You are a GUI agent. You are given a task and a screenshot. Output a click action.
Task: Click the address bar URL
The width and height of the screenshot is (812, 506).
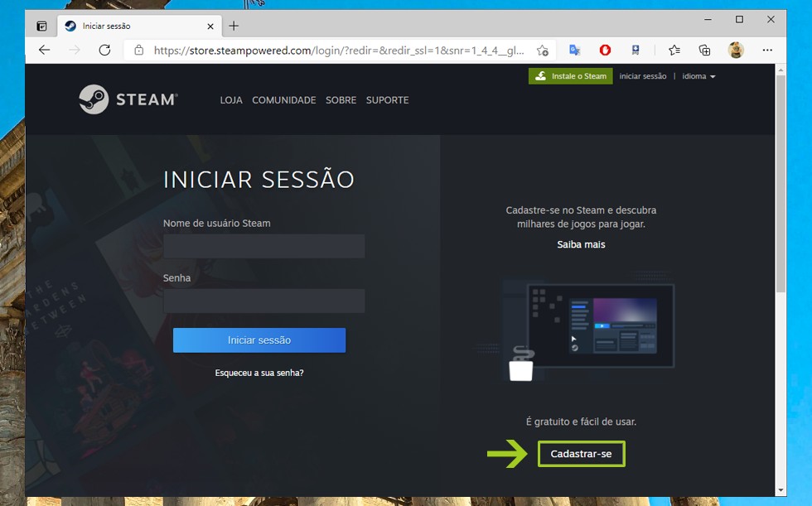click(339, 51)
